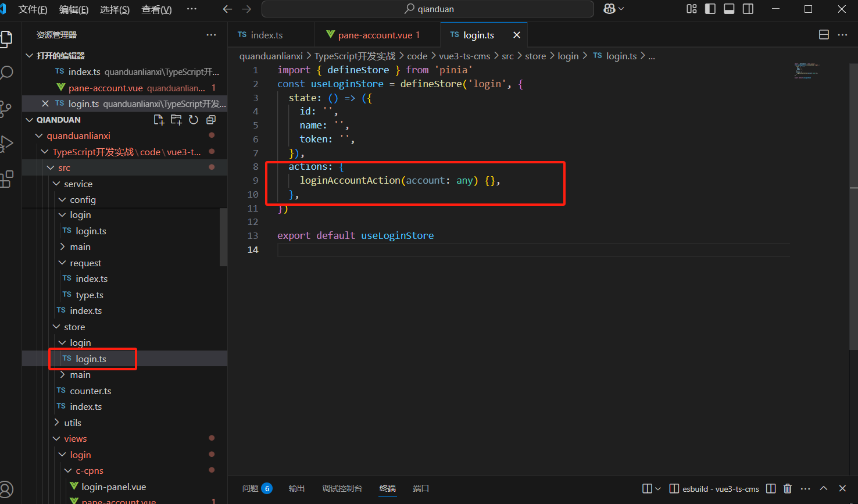858x504 pixels.
Task: Switch to the pane-account.vue editor tab
Action: click(x=378, y=35)
